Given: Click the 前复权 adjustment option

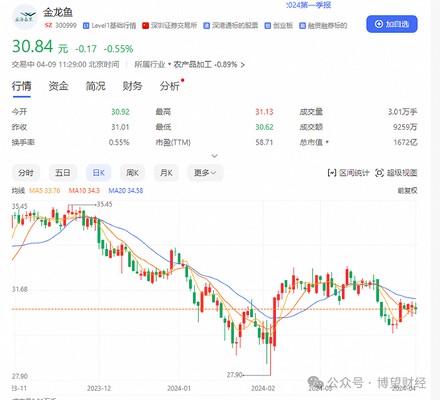Looking at the screenshot, I should [x=407, y=191].
